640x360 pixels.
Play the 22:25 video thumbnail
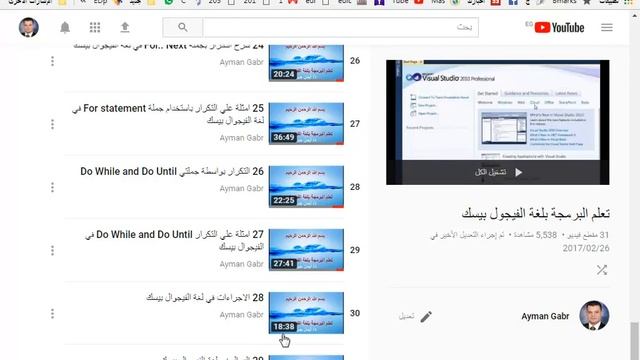click(x=306, y=187)
